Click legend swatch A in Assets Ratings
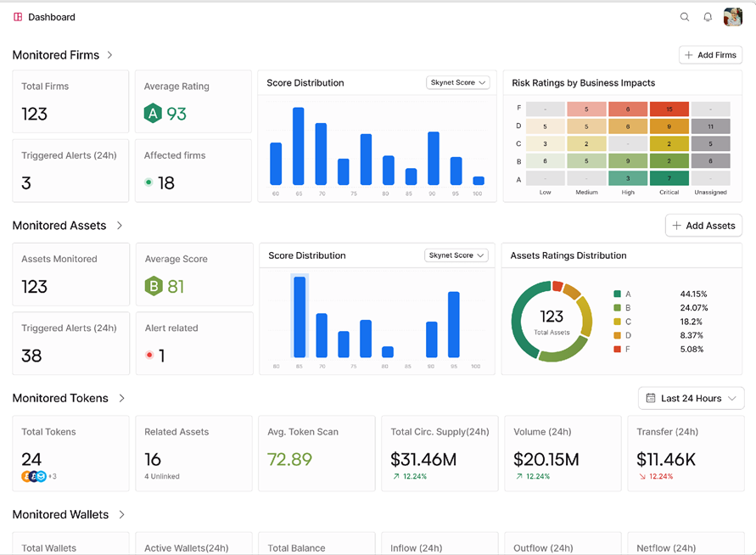The height and width of the screenshot is (555, 756). pyautogui.click(x=617, y=294)
